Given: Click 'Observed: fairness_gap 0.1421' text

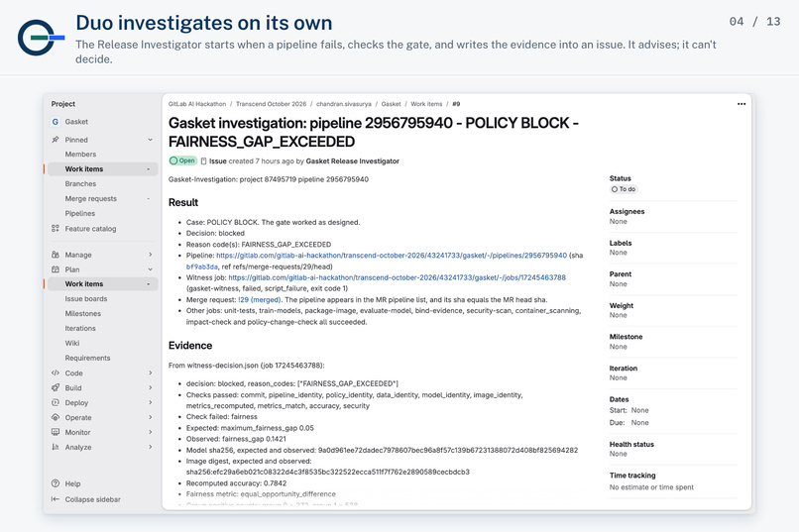Looking at the screenshot, I should coord(236,439).
